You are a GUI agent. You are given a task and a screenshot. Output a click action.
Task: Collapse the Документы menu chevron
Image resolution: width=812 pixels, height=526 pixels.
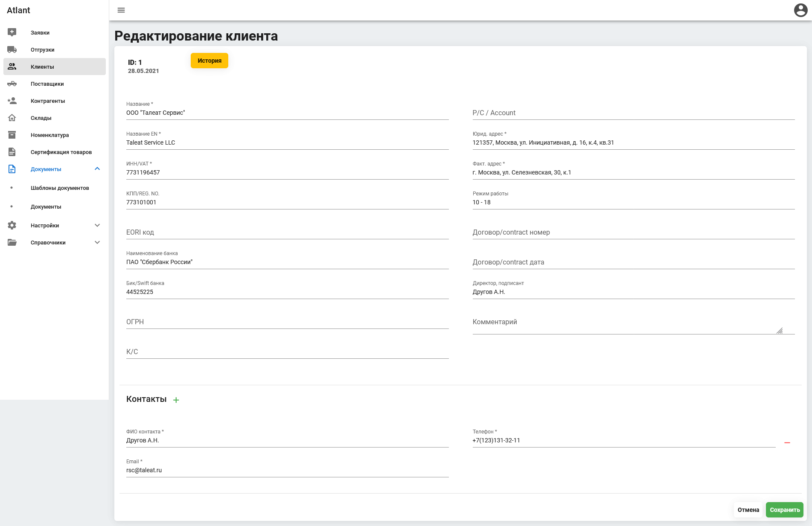(x=97, y=169)
